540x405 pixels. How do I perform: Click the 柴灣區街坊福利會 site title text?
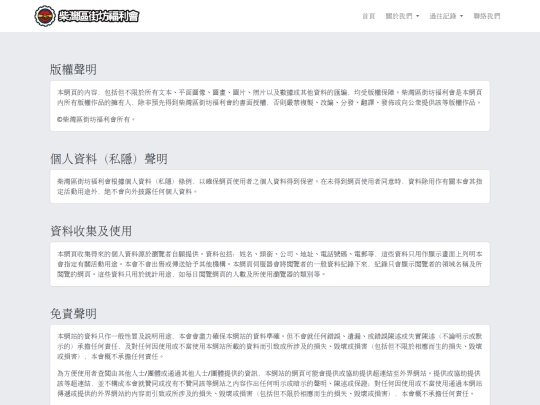[98, 16]
